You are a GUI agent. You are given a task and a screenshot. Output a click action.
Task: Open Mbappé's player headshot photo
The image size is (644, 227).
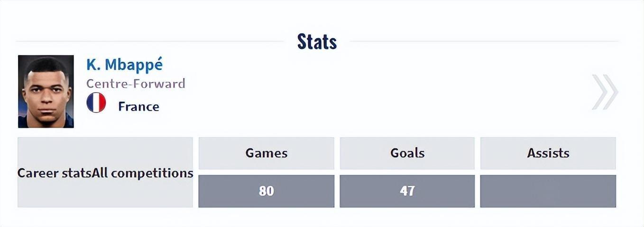click(46, 92)
